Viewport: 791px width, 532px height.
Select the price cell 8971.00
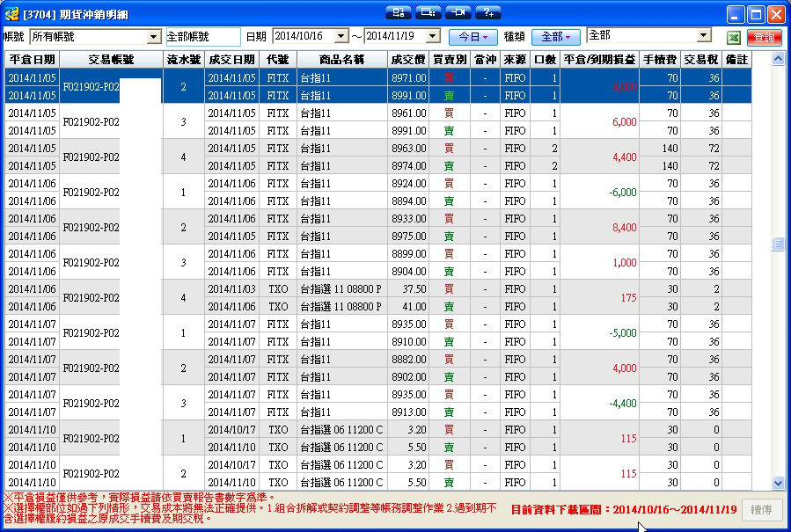point(408,77)
